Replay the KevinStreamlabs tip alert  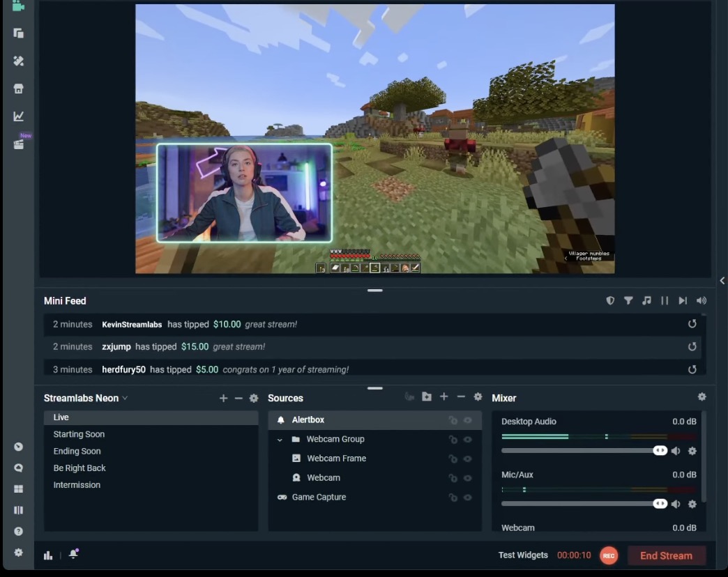[x=692, y=324]
